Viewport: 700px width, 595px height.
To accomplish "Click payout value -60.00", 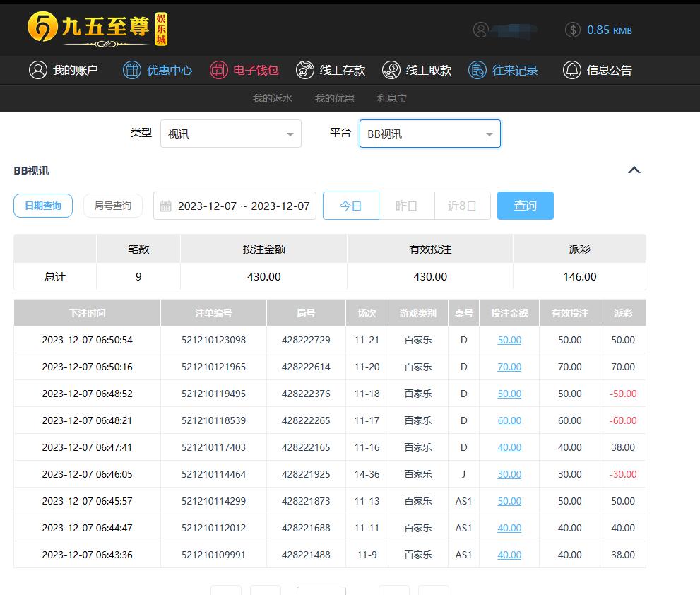I will click(623, 420).
